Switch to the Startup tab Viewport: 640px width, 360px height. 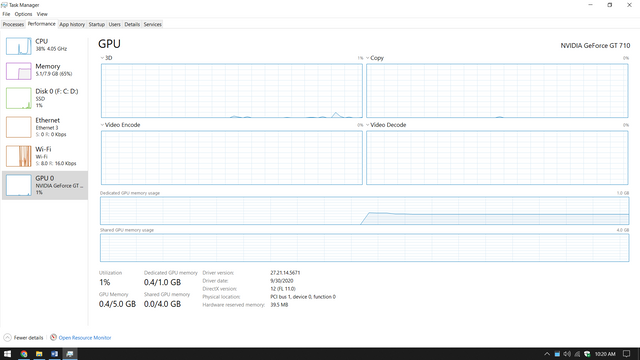coord(97,24)
